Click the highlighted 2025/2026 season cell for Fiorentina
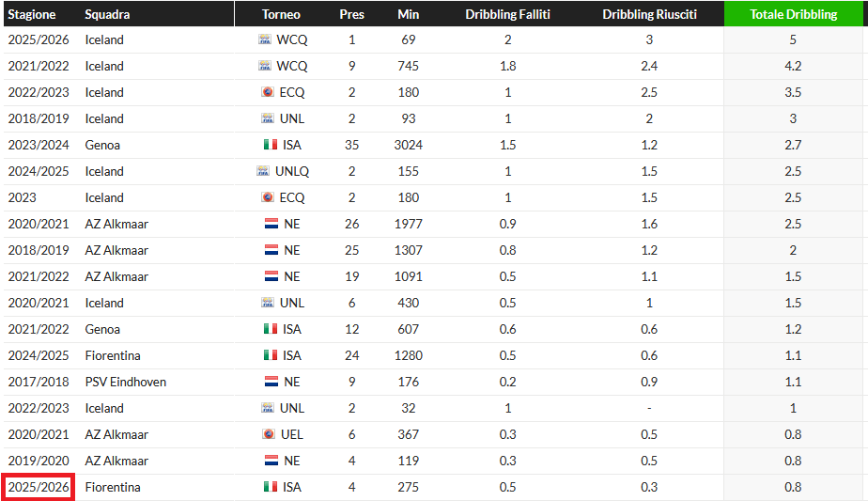The image size is (868, 501). click(x=39, y=487)
